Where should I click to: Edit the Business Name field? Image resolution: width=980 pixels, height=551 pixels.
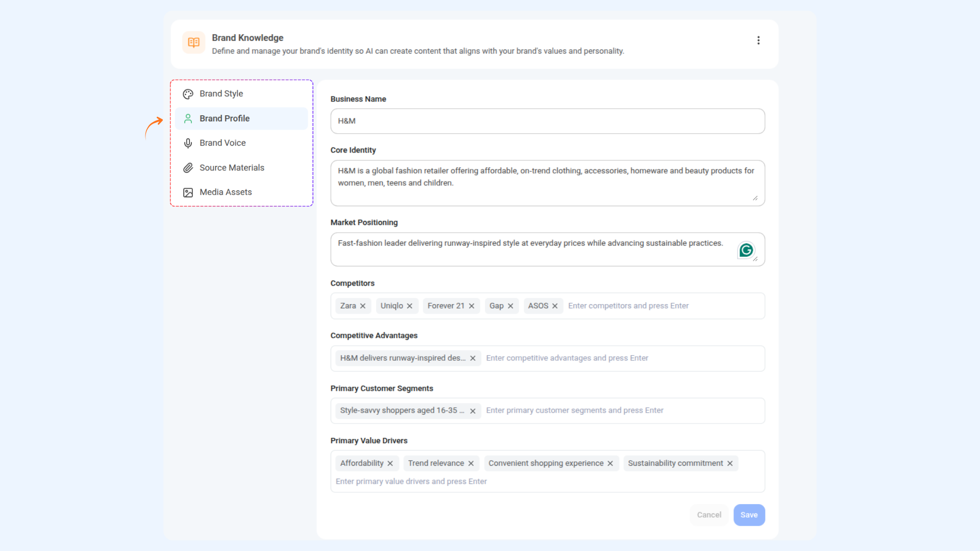548,121
